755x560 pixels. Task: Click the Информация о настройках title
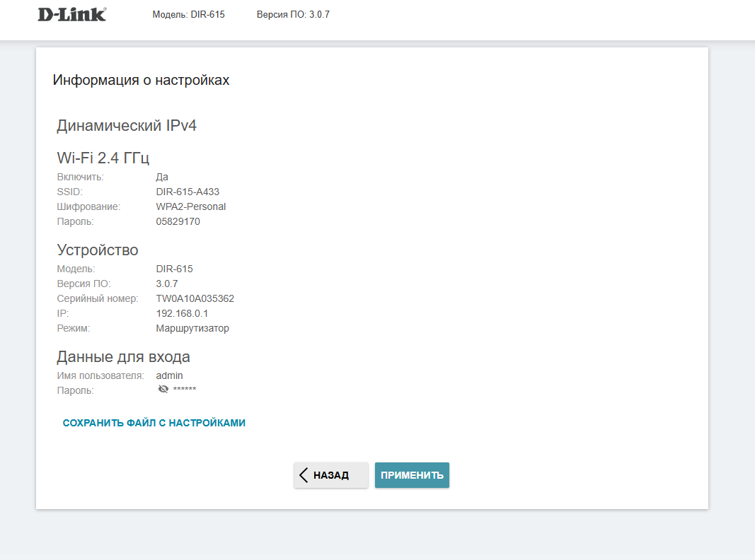pyautogui.click(x=141, y=80)
